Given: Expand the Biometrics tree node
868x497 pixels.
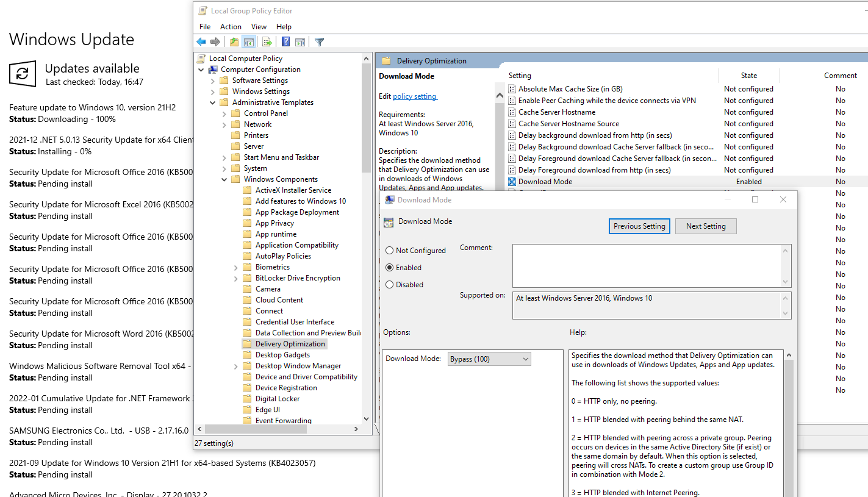Looking at the screenshot, I should 236,267.
